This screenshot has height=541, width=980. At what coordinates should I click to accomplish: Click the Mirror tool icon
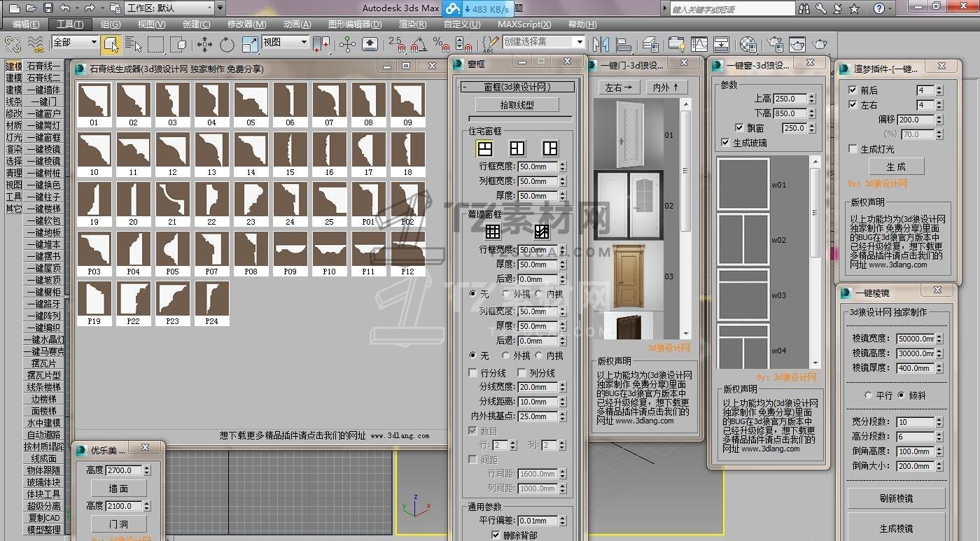pos(600,45)
